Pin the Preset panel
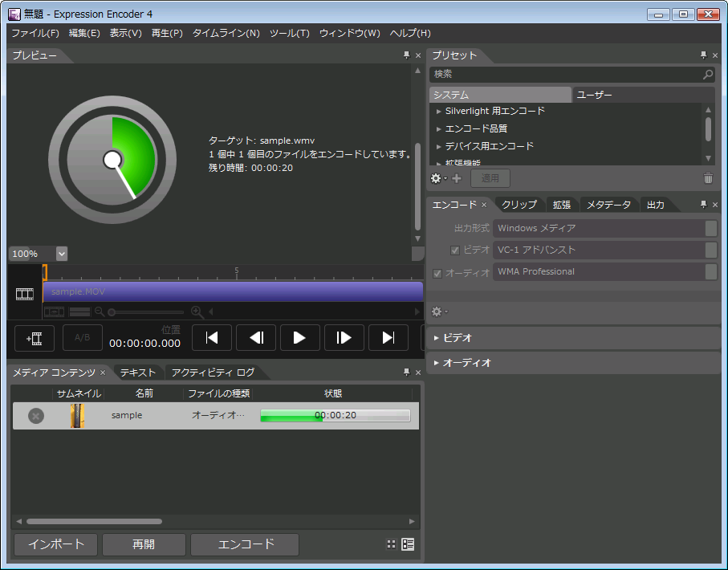The image size is (728, 570). pyautogui.click(x=703, y=55)
